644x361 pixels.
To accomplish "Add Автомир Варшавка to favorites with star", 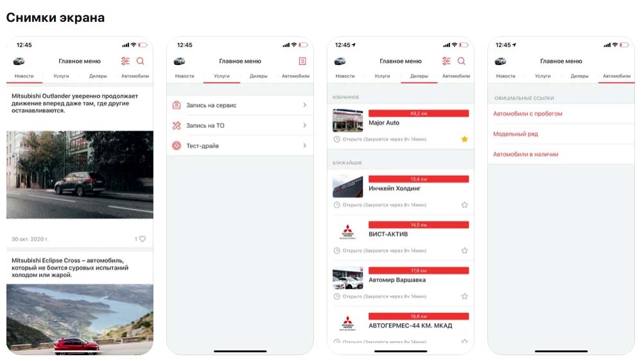I will (464, 296).
